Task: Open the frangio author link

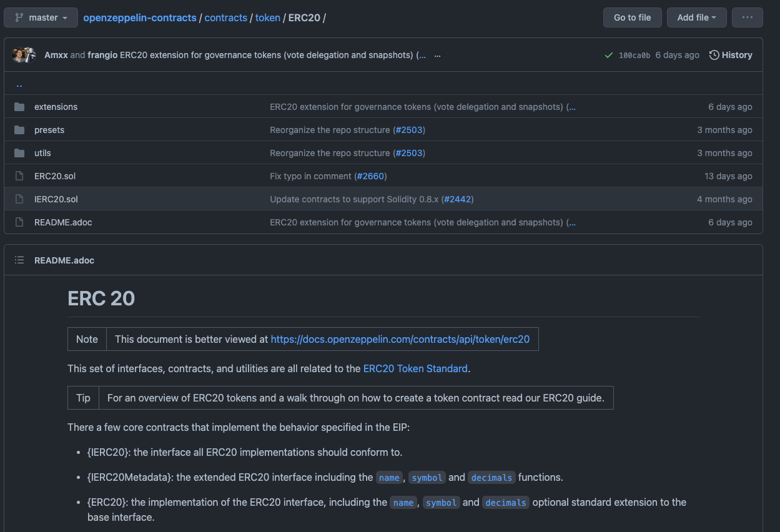Action: 102,55
